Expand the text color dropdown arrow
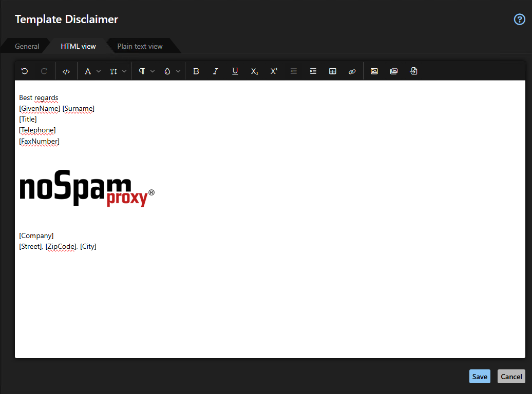 click(178, 71)
